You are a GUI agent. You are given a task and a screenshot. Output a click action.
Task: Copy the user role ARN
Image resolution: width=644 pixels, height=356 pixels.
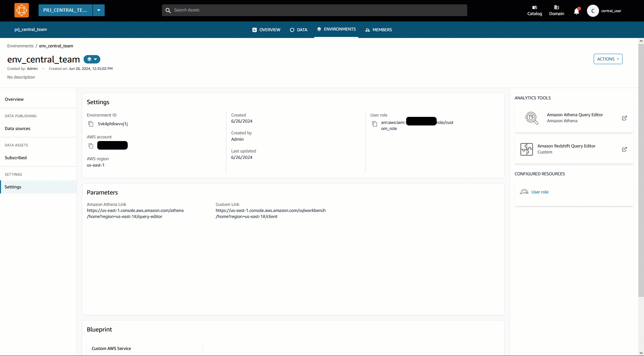coord(375,124)
